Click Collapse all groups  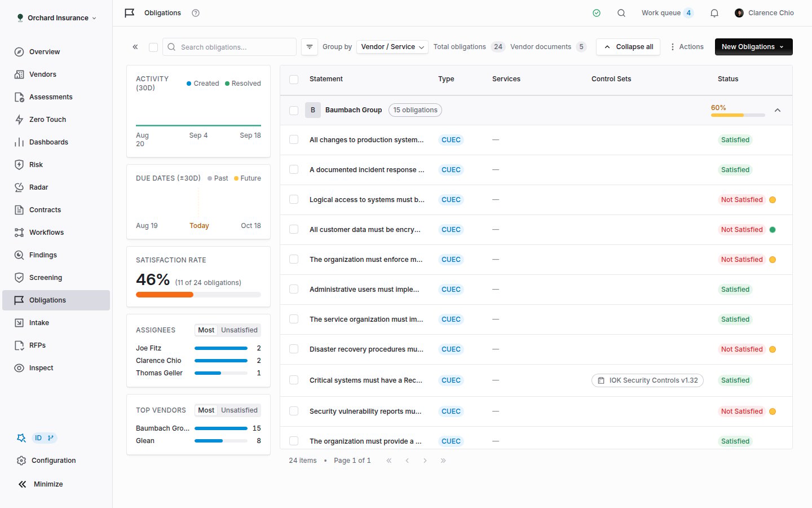point(628,47)
